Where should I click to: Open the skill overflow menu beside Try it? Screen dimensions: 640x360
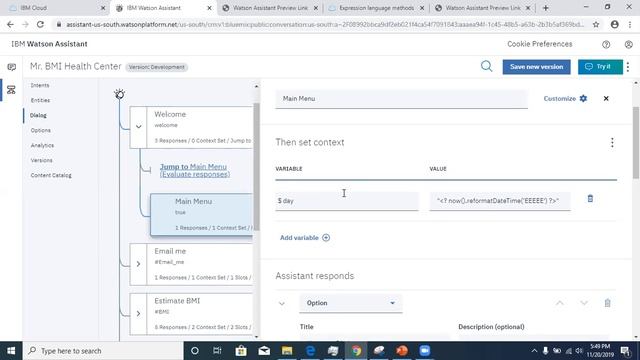(x=628, y=67)
